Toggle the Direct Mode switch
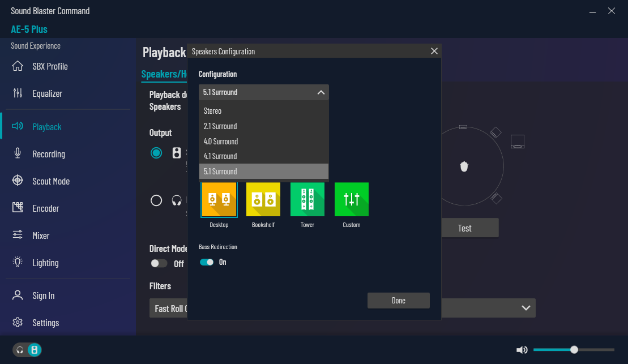Screen dimensions: 628x364 coord(159,263)
